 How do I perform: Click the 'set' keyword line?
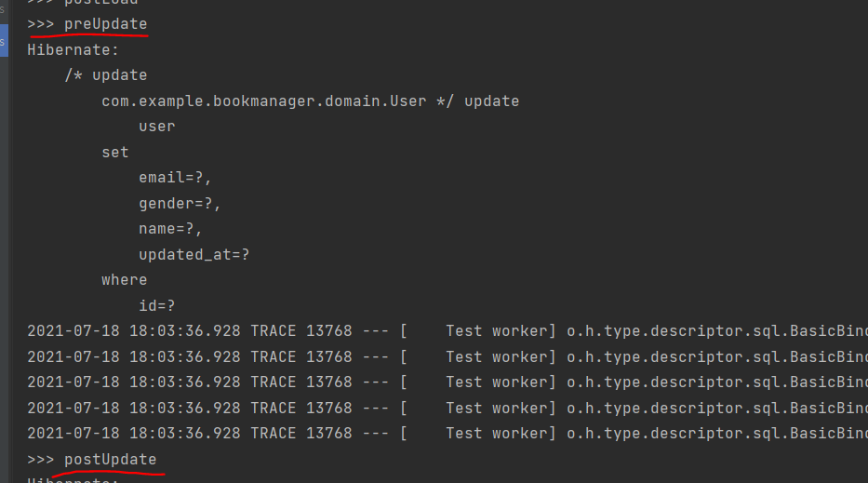pyautogui.click(x=115, y=153)
